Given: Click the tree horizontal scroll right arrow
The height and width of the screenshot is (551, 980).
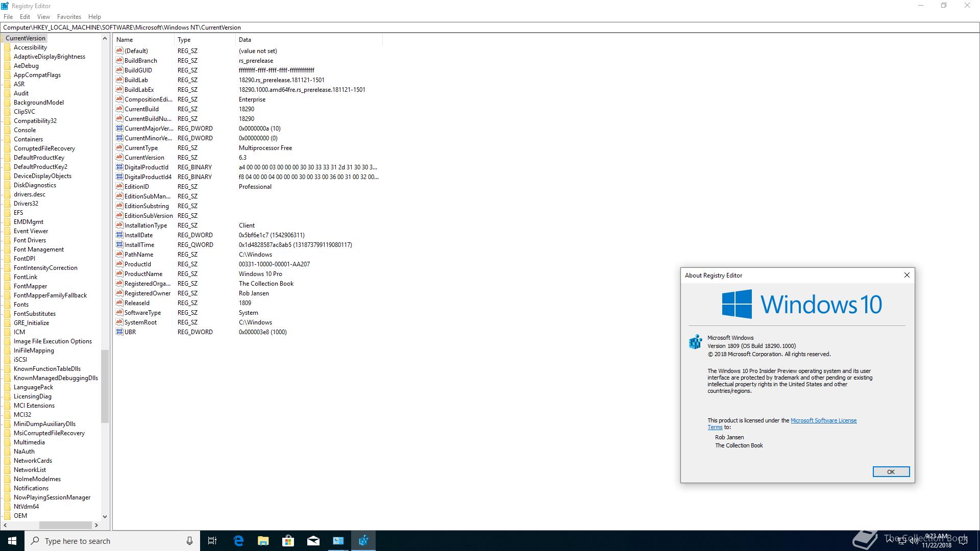Looking at the screenshot, I should (x=96, y=525).
